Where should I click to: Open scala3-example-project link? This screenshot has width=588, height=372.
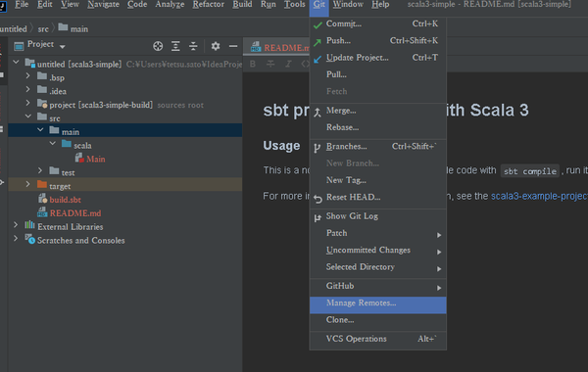point(539,196)
